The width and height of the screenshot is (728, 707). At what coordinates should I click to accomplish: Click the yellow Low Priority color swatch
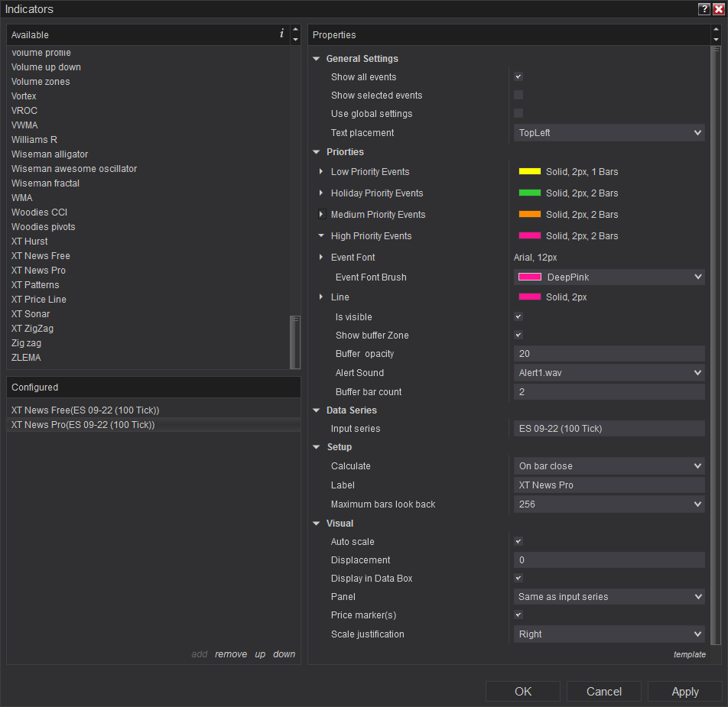530,172
